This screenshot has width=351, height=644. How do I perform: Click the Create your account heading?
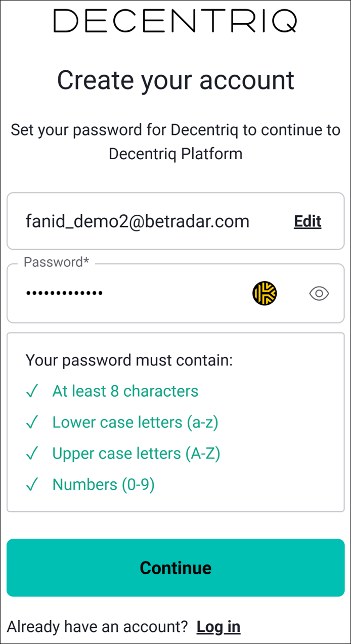(x=175, y=80)
